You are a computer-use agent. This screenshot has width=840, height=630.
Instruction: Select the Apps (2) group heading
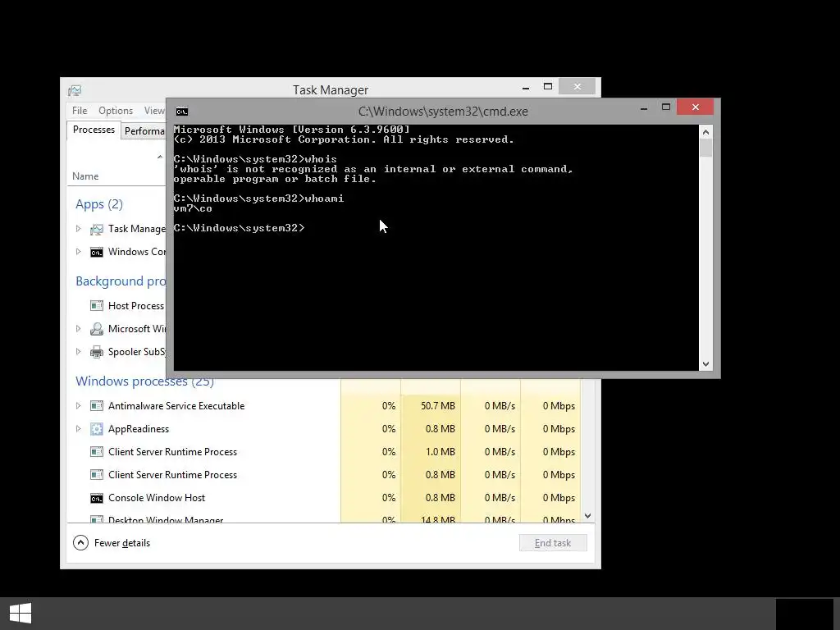click(99, 204)
